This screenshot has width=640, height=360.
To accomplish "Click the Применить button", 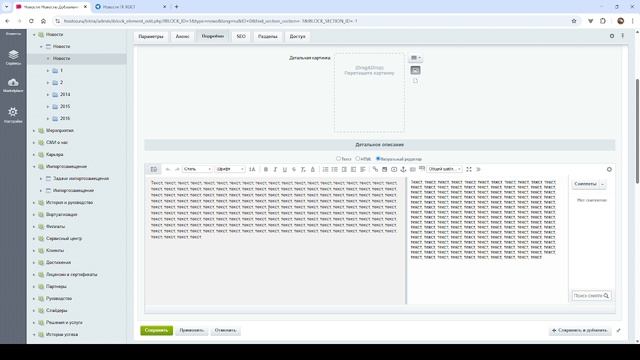I will tap(192, 330).
